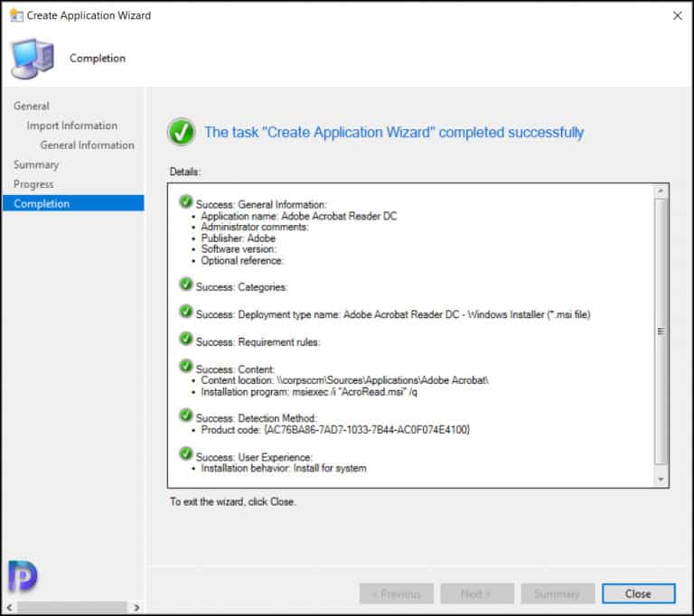Click the 'Installation program: msiexec' line
This screenshot has height=616, width=694.
(309, 392)
